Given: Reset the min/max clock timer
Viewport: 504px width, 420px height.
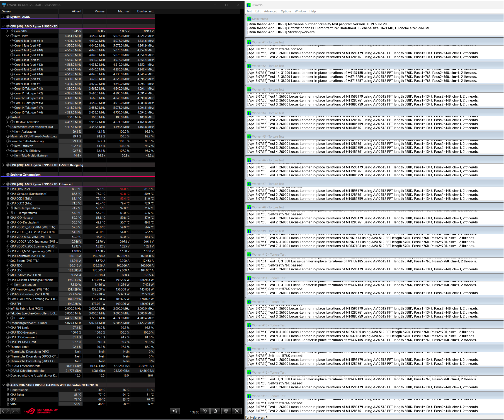Looking at the screenshot, I should [205, 411].
